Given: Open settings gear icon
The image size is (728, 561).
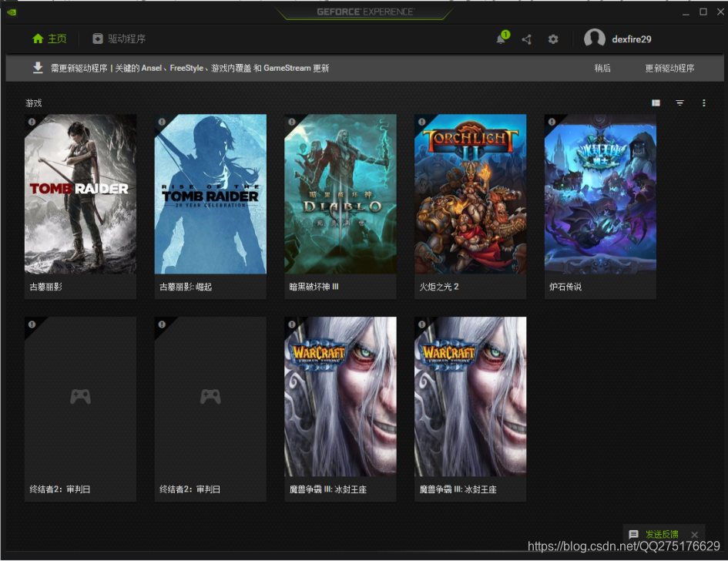Looking at the screenshot, I should click(553, 39).
